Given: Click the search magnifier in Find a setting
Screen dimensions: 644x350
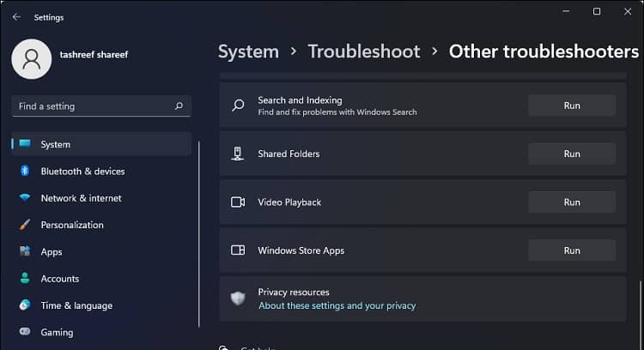Looking at the screenshot, I should tap(179, 106).
